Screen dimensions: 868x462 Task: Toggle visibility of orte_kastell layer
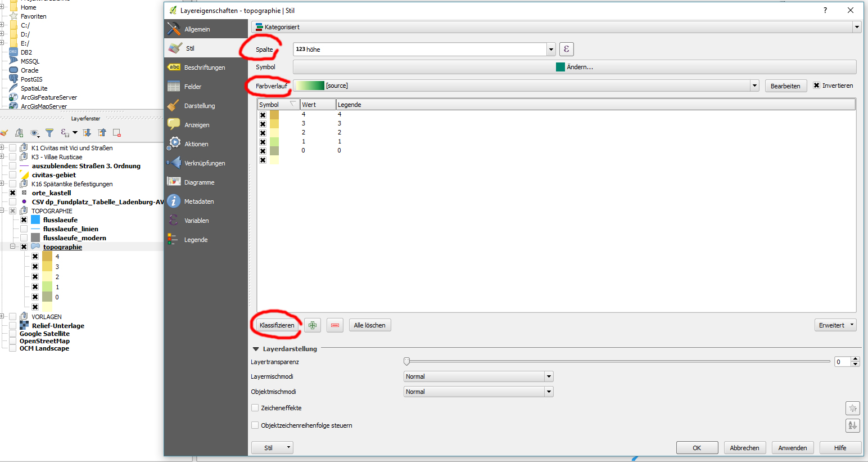(x=12, y=193)
